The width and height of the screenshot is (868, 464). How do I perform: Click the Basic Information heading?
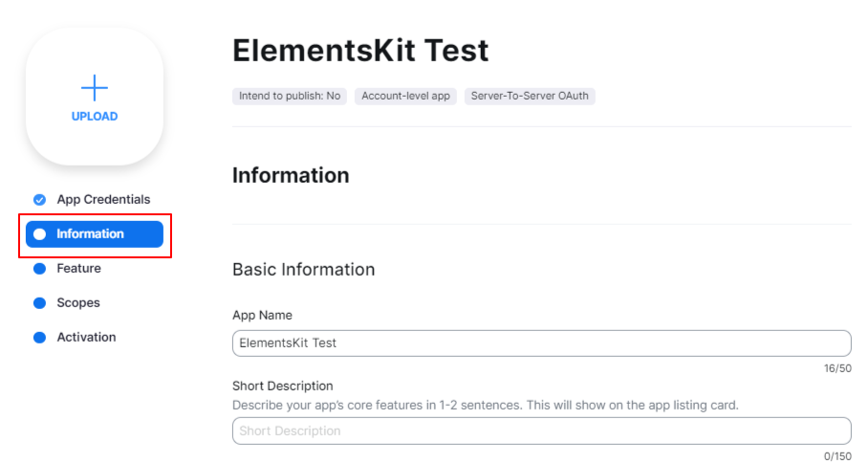pyautogui.click(x=303, y=270)
